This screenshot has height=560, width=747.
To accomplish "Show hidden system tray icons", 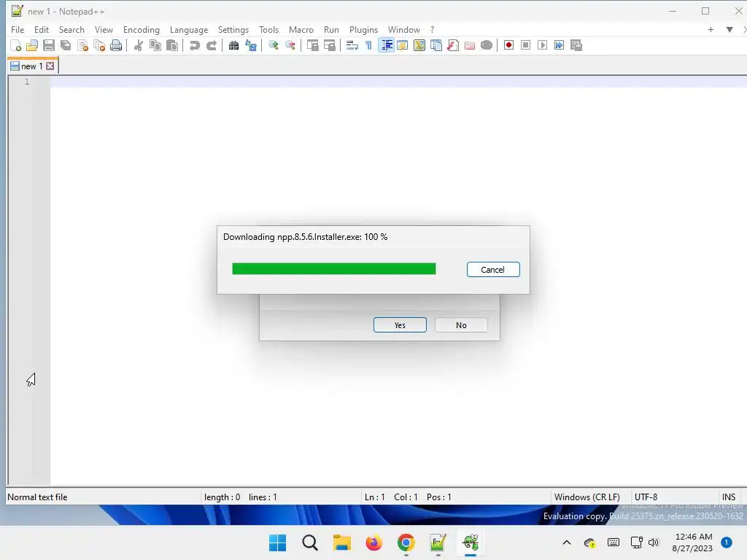I will pyautogui.click(x=566, y=542).
